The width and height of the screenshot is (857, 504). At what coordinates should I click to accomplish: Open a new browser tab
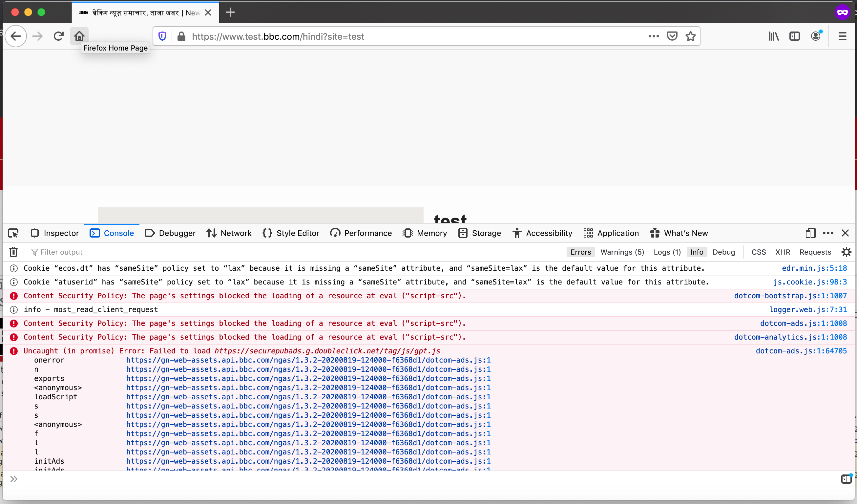230,12
